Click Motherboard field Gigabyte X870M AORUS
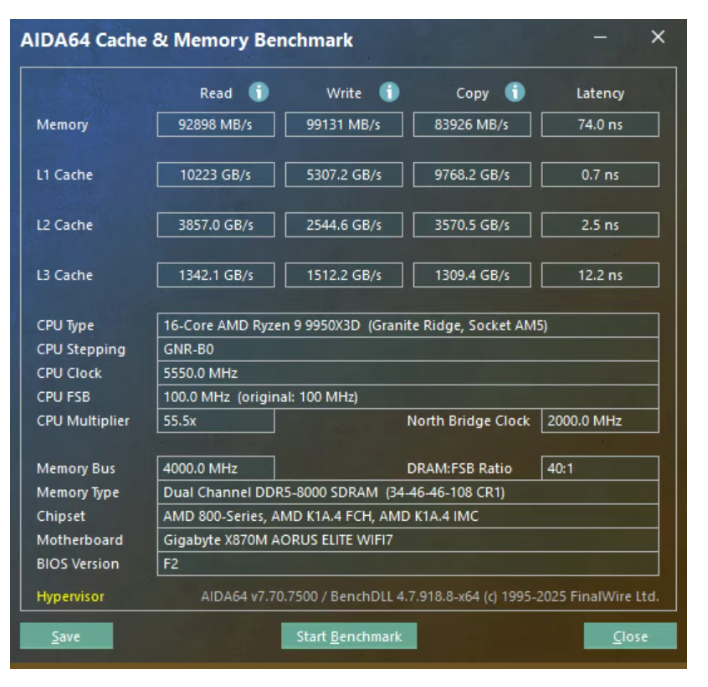This screenshot has height=687, width=708. (x=408, y=540)
